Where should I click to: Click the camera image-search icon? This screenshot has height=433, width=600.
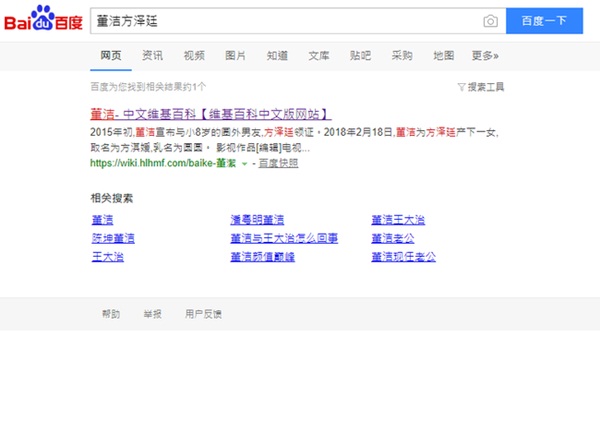tap(490, 21)
